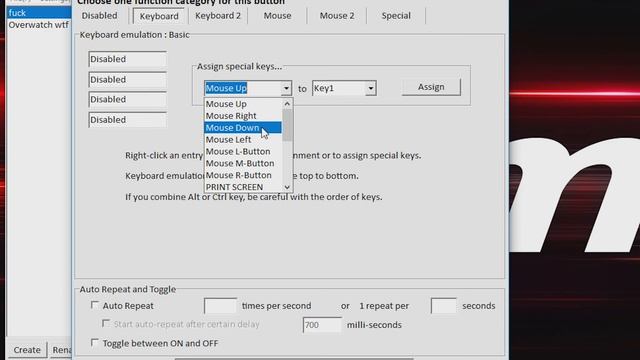Screen dimensions: 640x360
Task: Click the dropdown list scrollbar thumb
Action: pyautogui.click(x=287, y=125)
